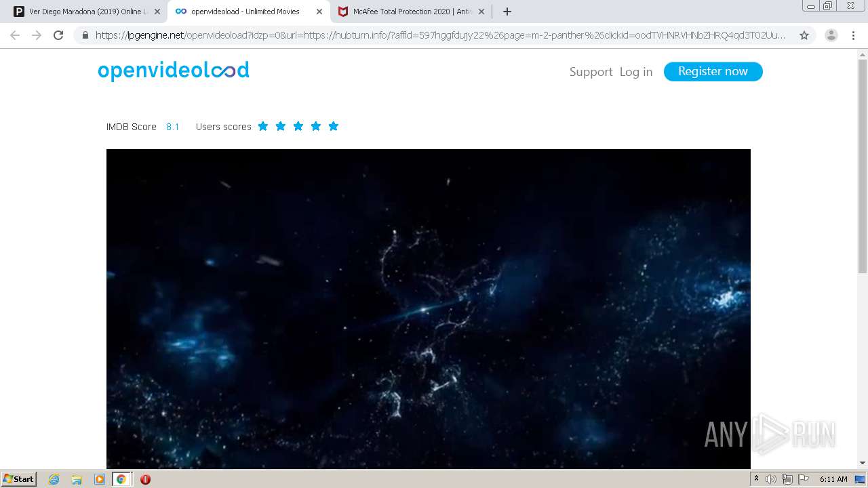Open the Chrome profile avatar
Screen dimensions: 868x488
[x=831, y=35]
